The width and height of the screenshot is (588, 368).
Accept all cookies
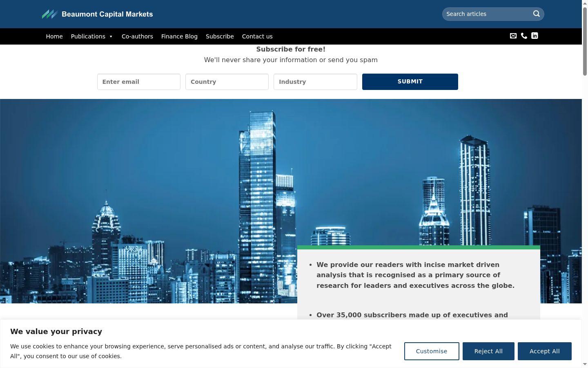[x=545, y=351]
